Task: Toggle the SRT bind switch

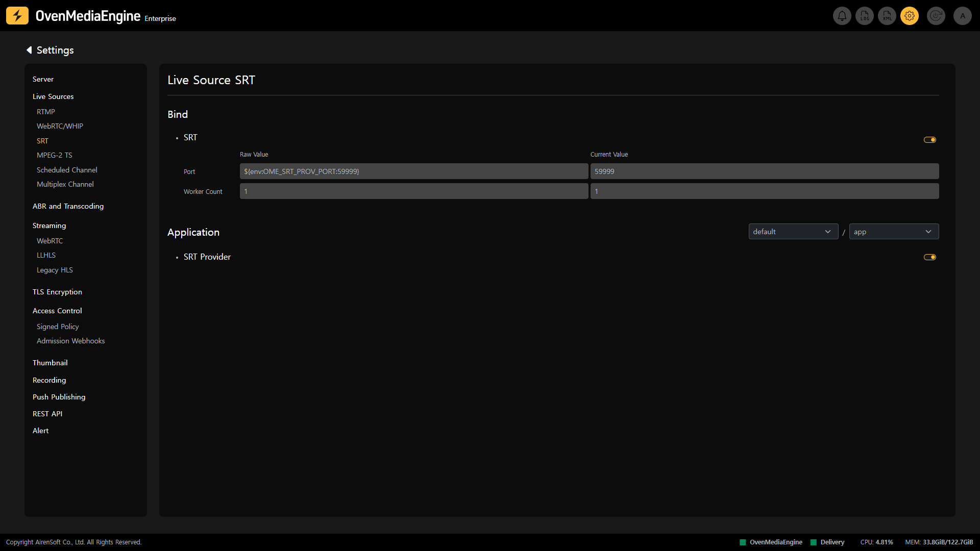Action: (x=929, y=140)
